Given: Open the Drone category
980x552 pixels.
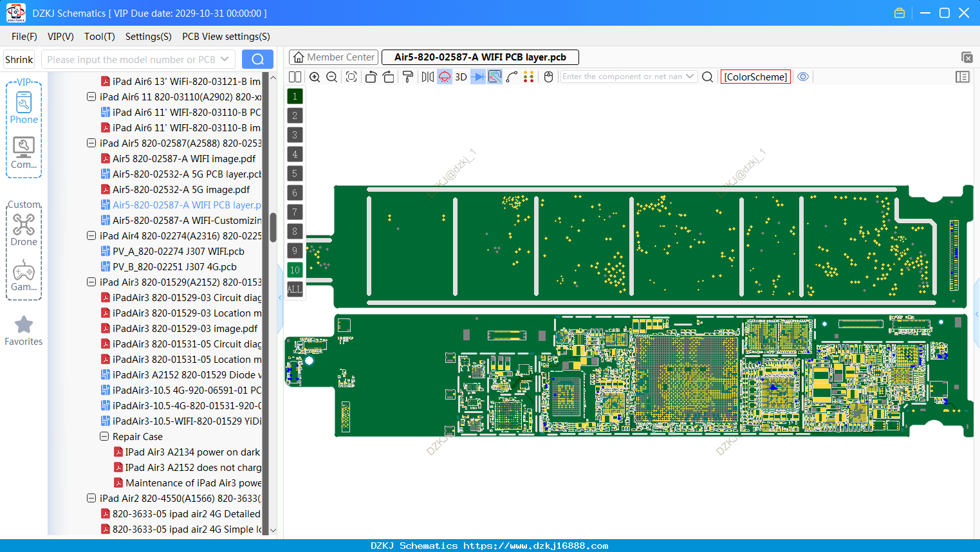Looking at the screenshot, I should pos(24,230).
